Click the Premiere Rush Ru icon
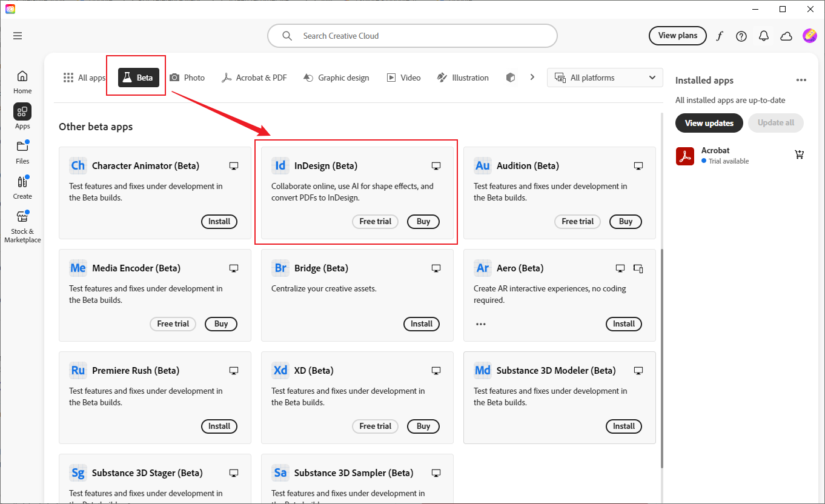 tap(78, 370)
